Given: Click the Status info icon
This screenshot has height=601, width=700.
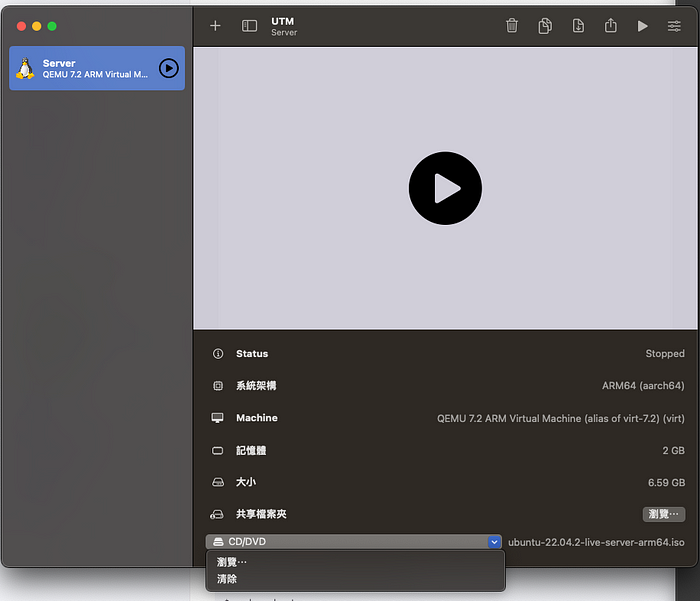Looking at the screenshot, I should click(x=218, y=354).
